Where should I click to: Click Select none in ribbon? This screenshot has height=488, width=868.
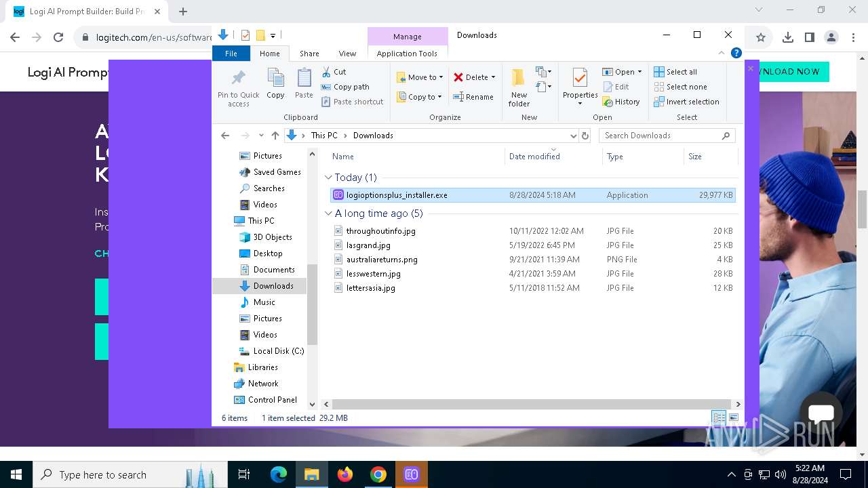click(x=680, y=87)
